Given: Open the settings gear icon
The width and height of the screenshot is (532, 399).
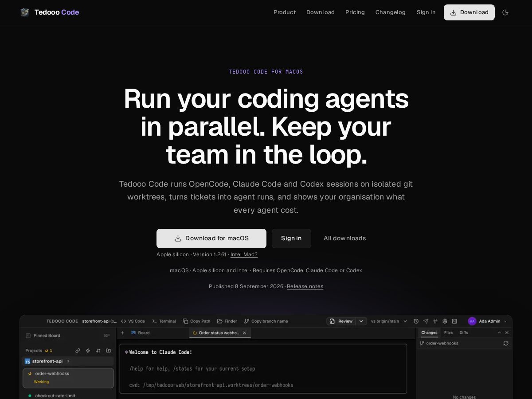Looking at the screenshot, I should click(x=445, y=321).
